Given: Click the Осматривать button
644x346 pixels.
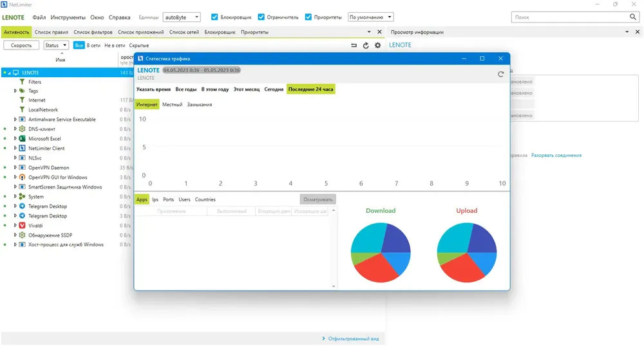Looking at the screenshot, I should (x=318, y=199).
